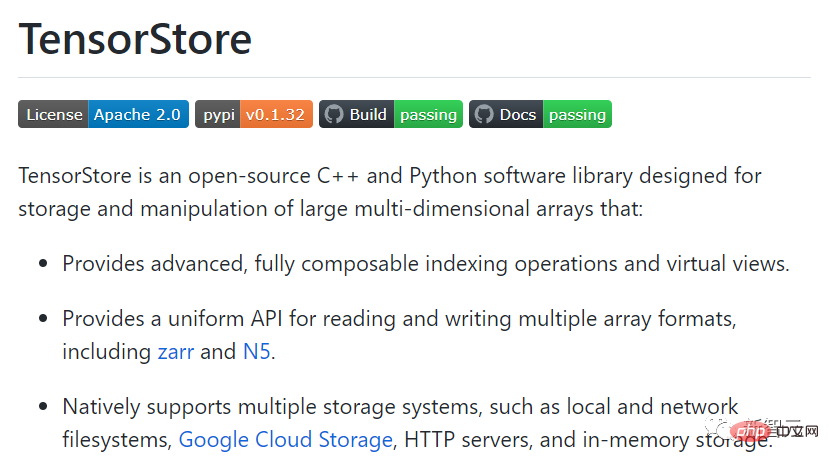Click the TensorStore heading

point(135,39)
